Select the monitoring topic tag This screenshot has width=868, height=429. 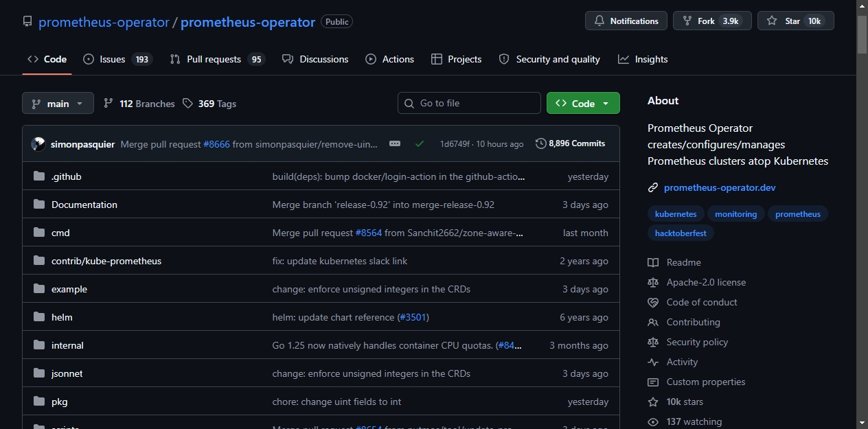coord(735,214)
